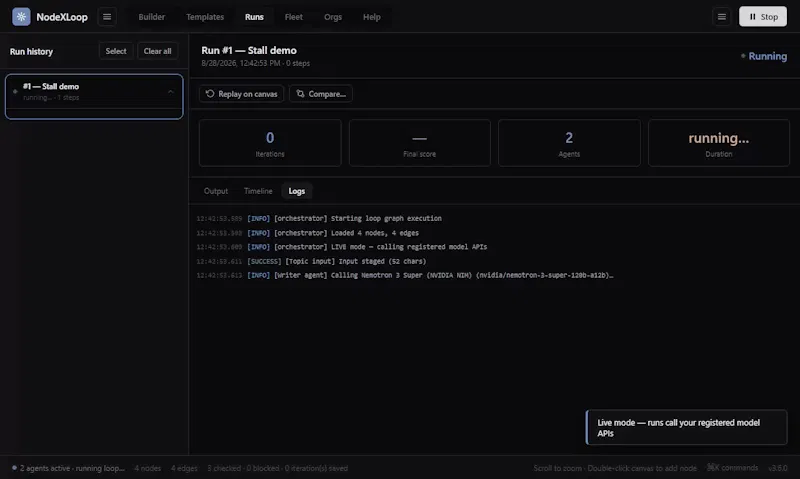Click the SUCCESS Input staged log line

(x=311, y=261)
